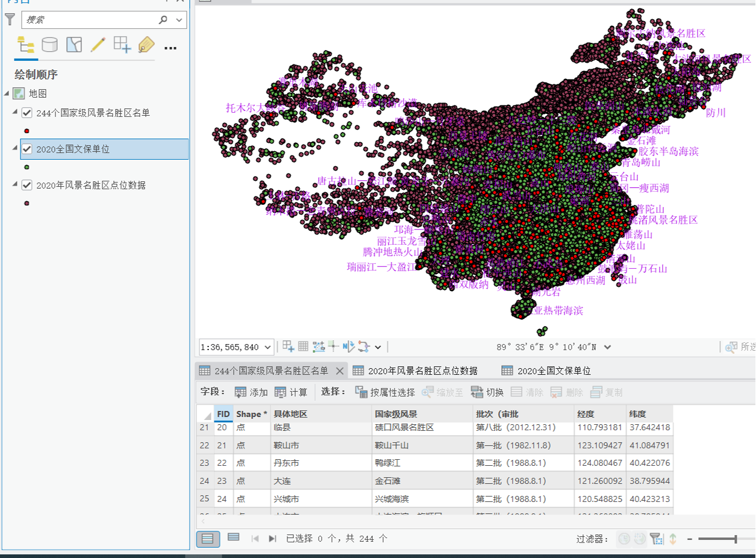Click the grid icon below the map
The image size is (756, 558).
303,346
